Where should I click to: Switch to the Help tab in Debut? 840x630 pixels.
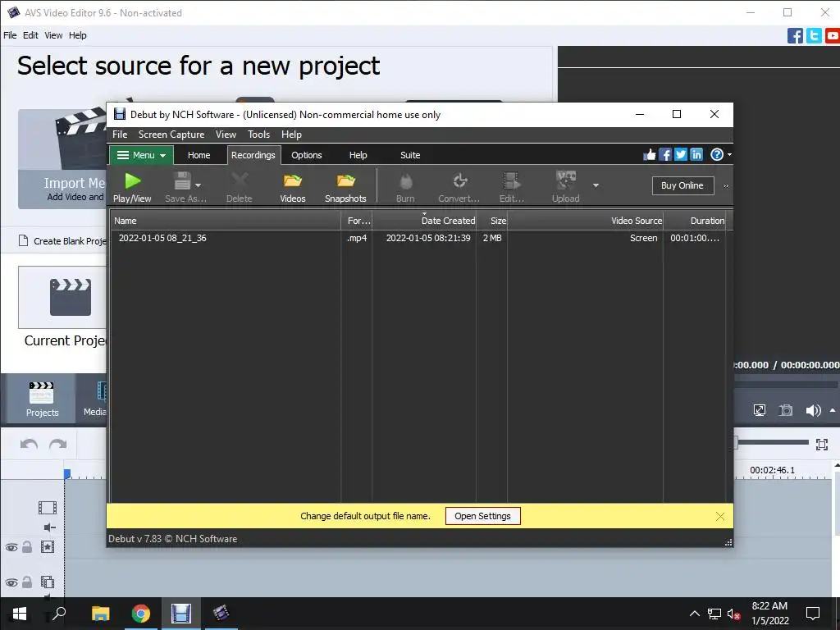point(358,155)
